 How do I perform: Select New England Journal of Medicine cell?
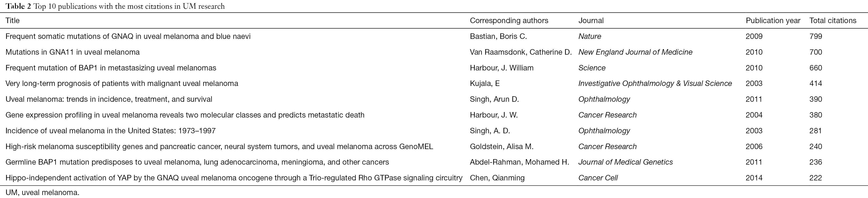coord(635,52)
